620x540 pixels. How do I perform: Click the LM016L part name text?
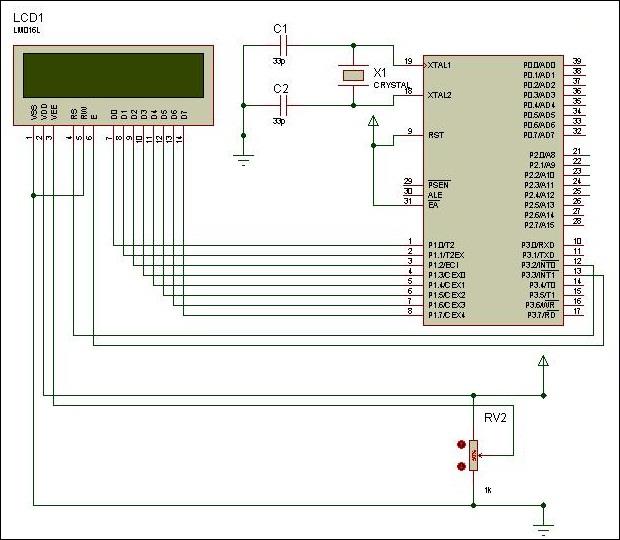coord(27,30)
